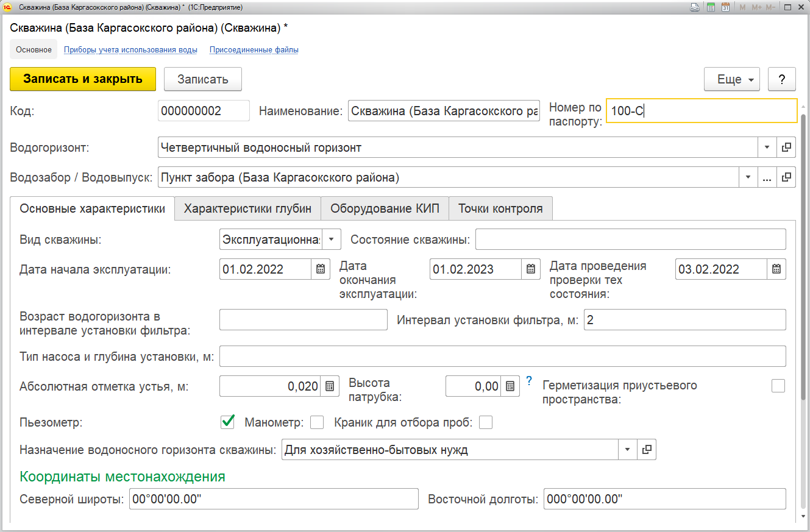The image size is (810, 532).
Task: Click the print icon in title bar
Action: 695,7
